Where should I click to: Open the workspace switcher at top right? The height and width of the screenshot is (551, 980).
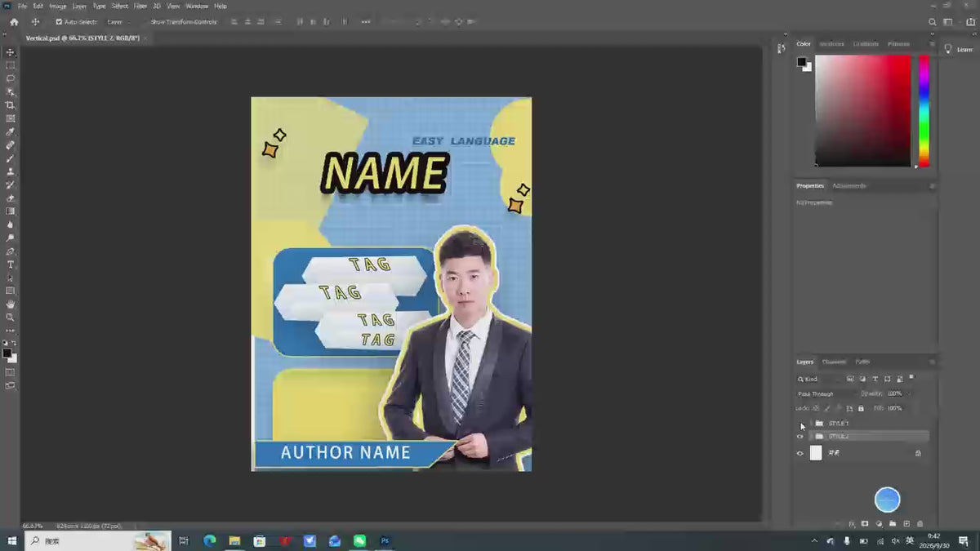948,22
